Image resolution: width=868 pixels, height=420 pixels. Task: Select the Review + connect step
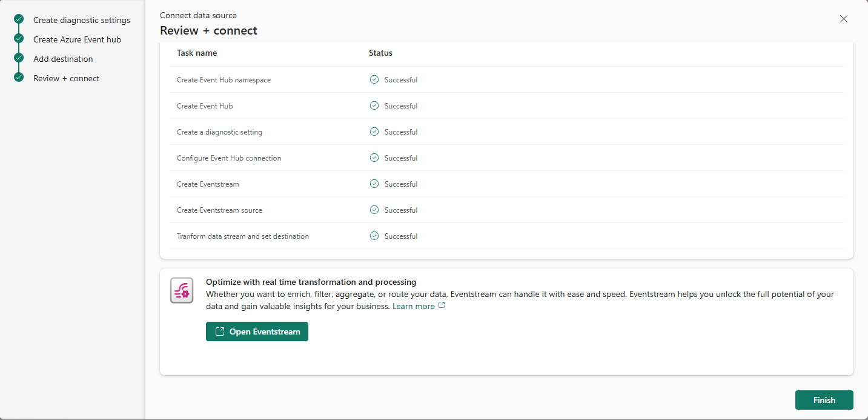[x=66, y=78]
